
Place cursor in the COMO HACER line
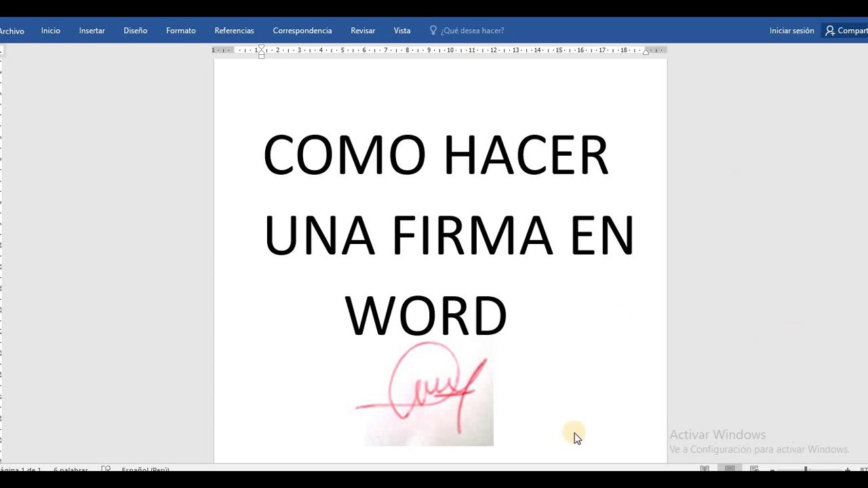click(435, 155)
